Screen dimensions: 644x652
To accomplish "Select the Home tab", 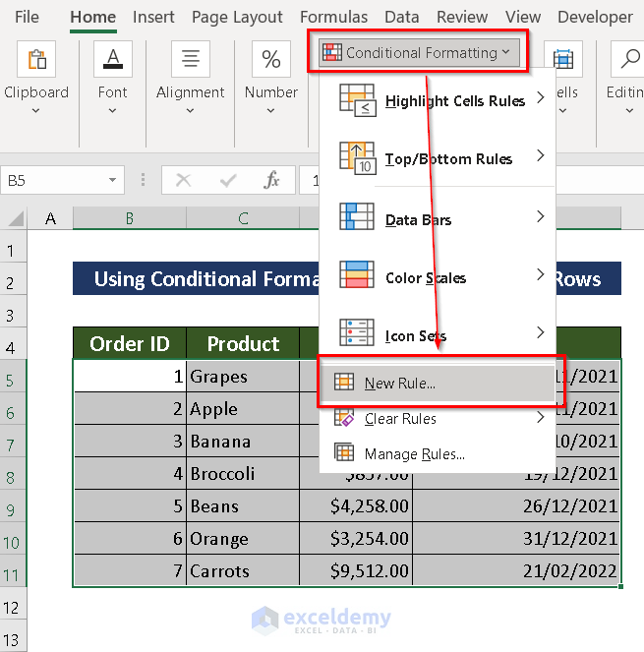I will (x=93, y=17).
